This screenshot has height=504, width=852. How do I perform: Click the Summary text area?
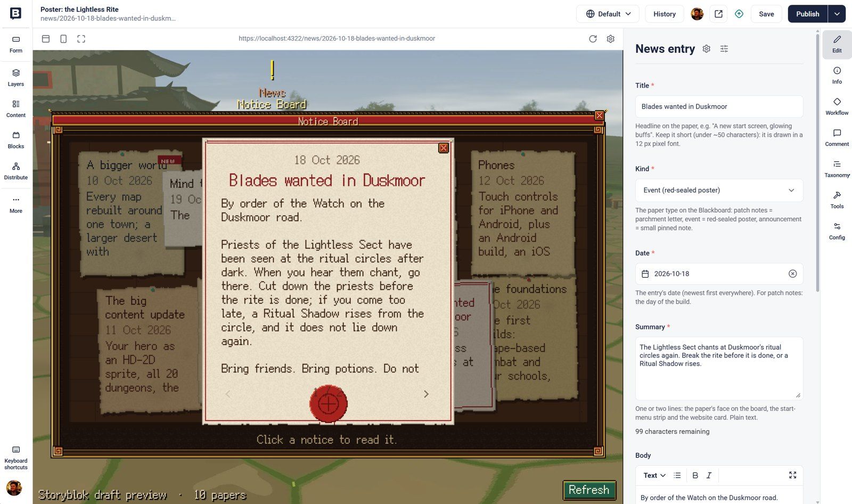coord(719,368)
